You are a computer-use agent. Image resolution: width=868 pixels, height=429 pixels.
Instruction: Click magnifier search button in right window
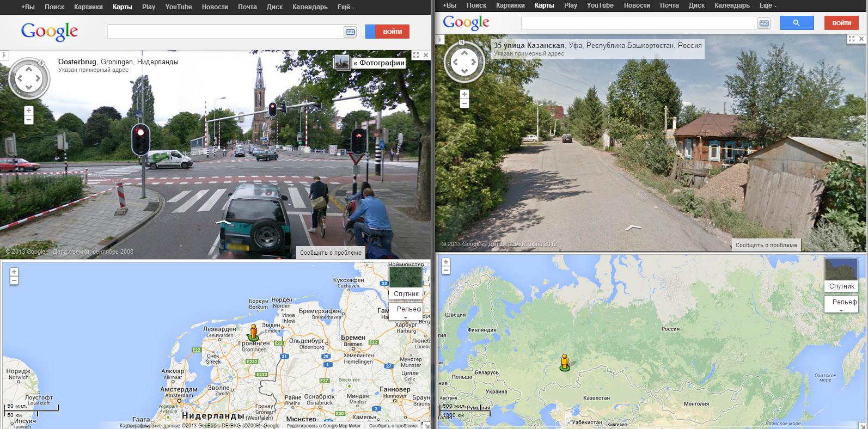point(796,23)
